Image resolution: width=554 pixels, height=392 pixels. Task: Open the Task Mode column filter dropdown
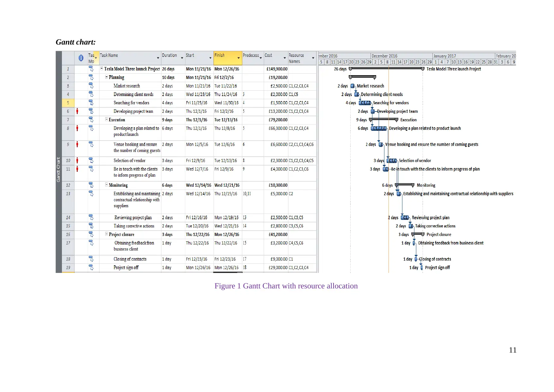coord(96,58)
